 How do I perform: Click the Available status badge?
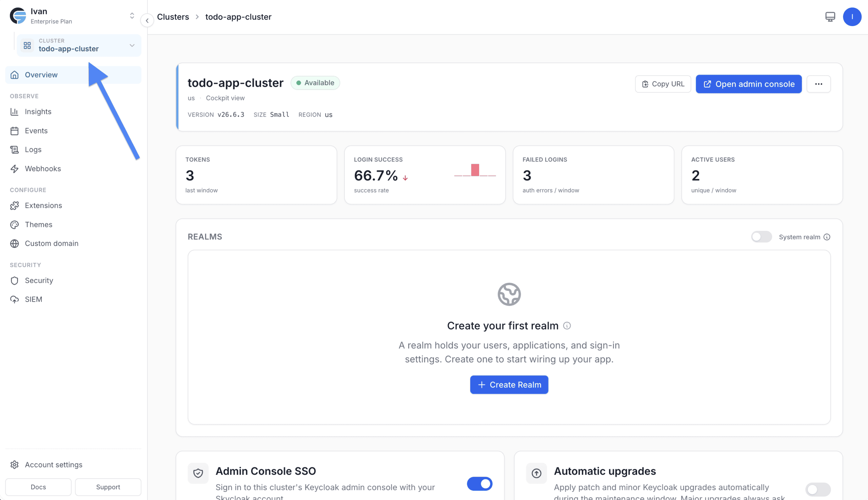click(315, 83)
